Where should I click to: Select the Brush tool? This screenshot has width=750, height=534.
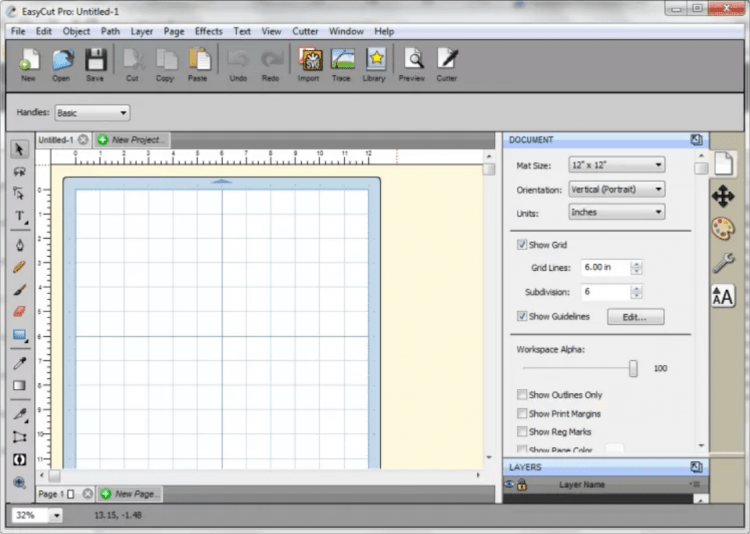(x=19, y=289)
